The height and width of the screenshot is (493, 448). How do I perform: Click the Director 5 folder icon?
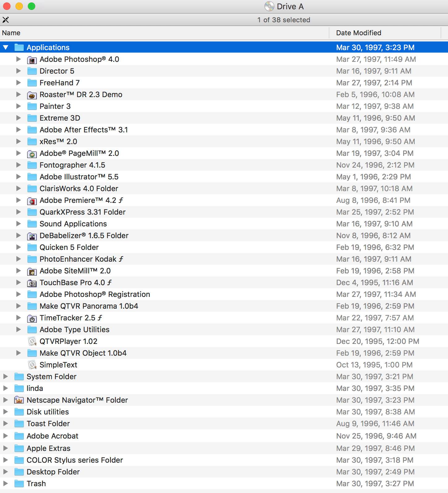pyautogui.click(x=32, y=71)
